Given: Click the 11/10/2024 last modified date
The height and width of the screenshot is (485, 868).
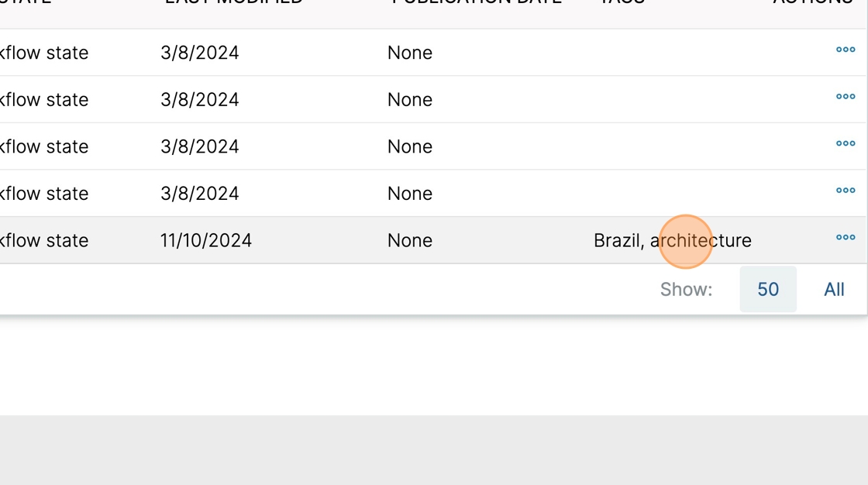Looking at the screenshot, I should click(206, 240).
